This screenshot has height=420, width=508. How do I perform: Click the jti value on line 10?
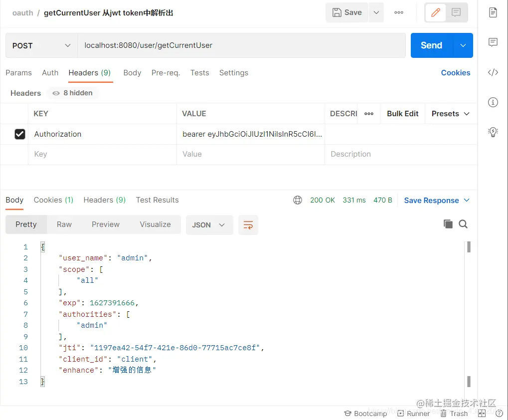pos(175,348)
